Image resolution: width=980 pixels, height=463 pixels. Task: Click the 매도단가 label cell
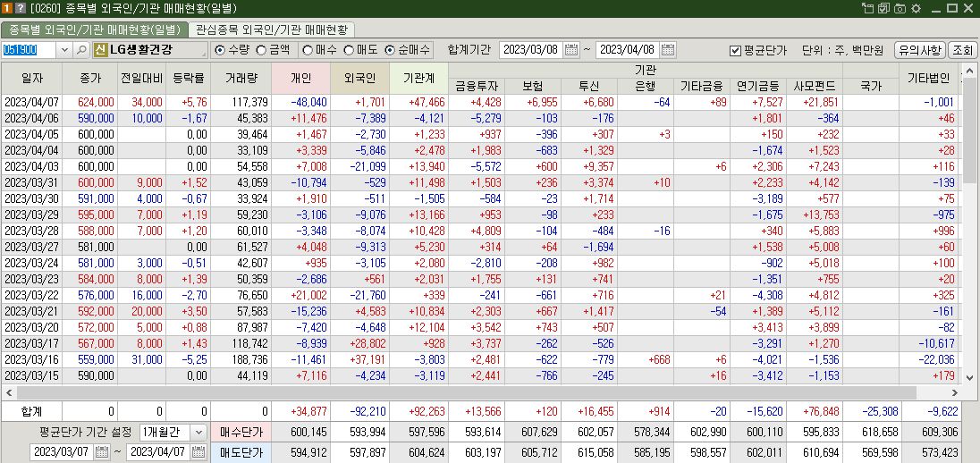point(241,452)
